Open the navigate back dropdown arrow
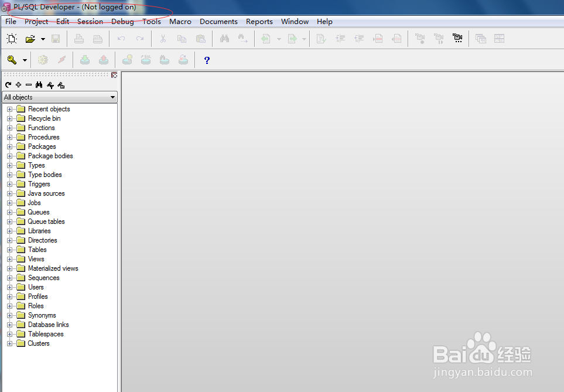The height and width of the screenshot is (392, 564). click(279, 39)
